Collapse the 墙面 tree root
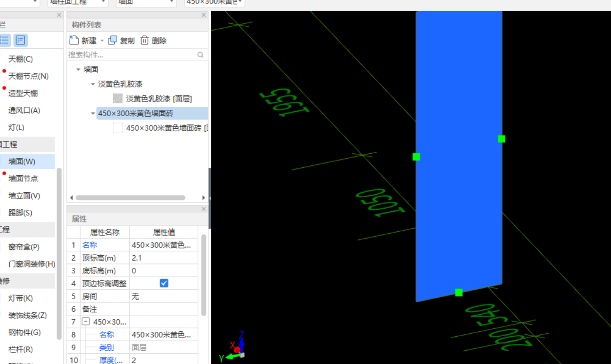611x364 pixels. (78, 69)
